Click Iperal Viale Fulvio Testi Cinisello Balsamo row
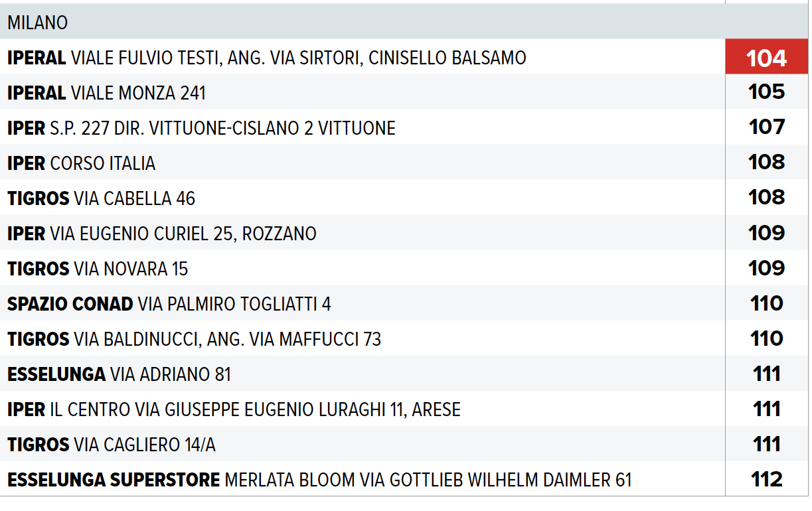812x511 pixels. coord(266,58)
